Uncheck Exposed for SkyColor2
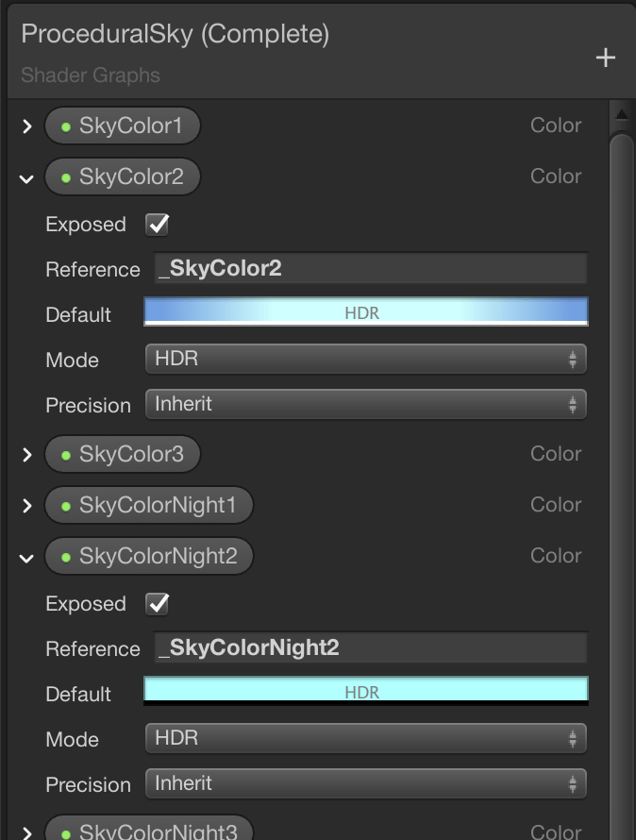Image resolution: width=636 pixels, height=840 pixels. coord(158,225)
